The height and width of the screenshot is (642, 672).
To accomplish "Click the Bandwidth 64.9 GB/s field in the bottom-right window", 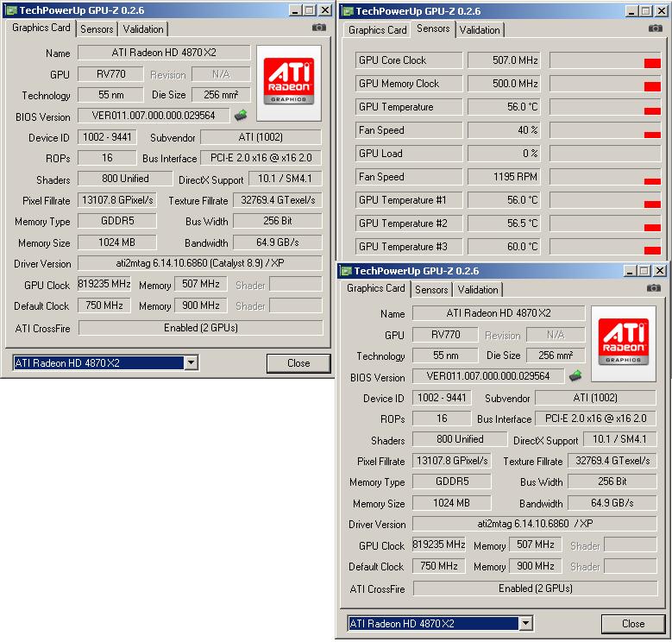I will tap(612, 503).
